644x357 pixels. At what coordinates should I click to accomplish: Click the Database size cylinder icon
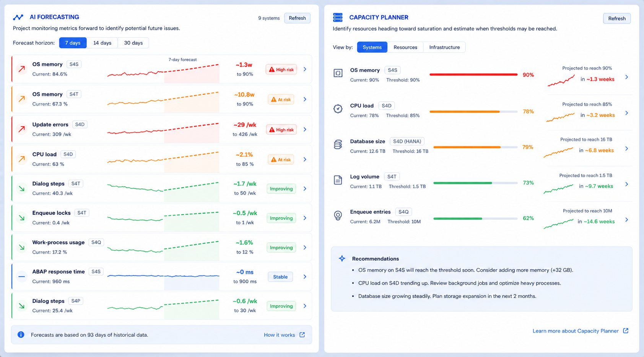(x=338, y=144)
